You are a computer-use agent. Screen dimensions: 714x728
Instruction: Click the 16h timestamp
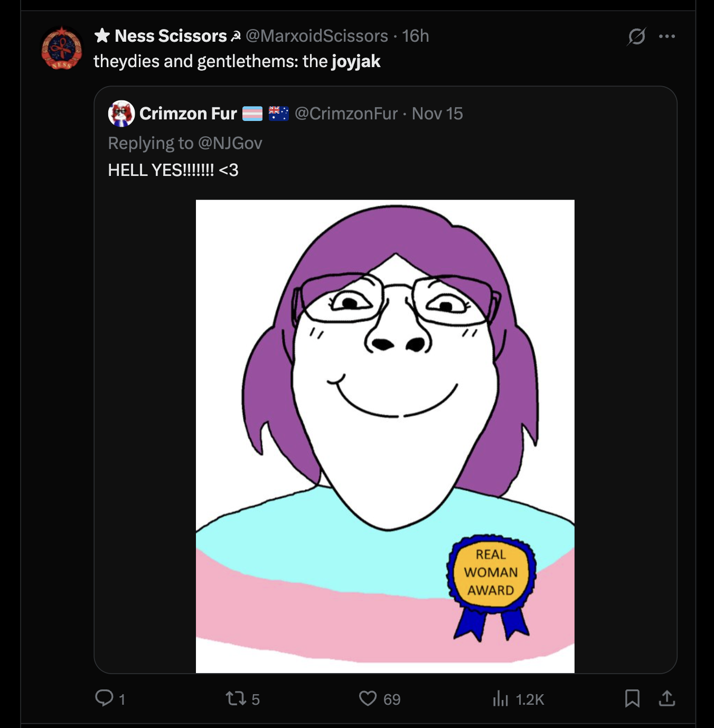[416, 36]
